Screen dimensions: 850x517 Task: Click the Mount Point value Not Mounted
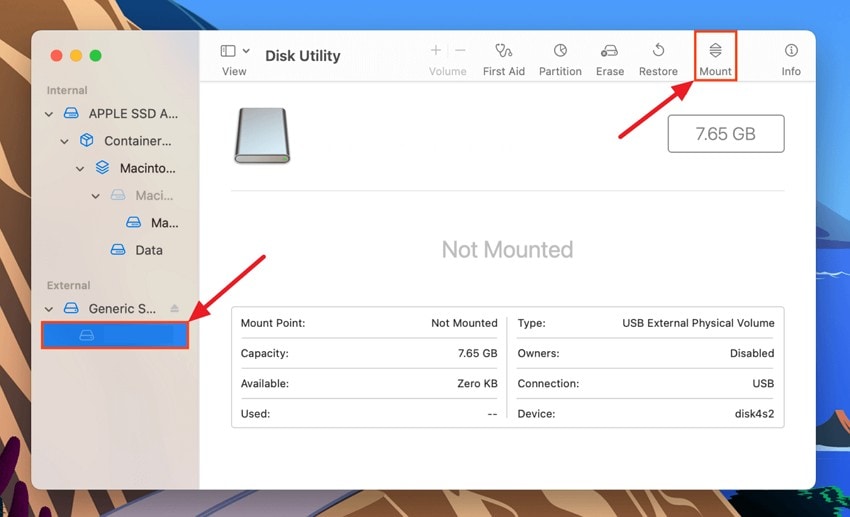[464, 323]
